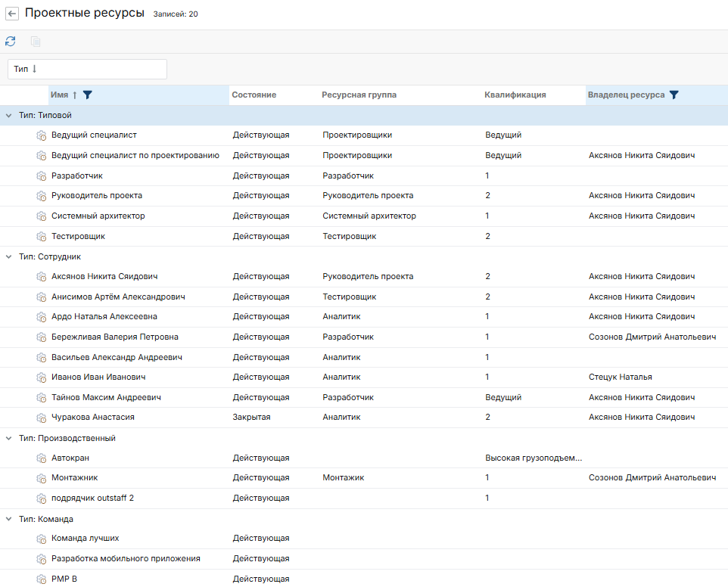Collapse the Тип: Производственный group

coord(9,438)
